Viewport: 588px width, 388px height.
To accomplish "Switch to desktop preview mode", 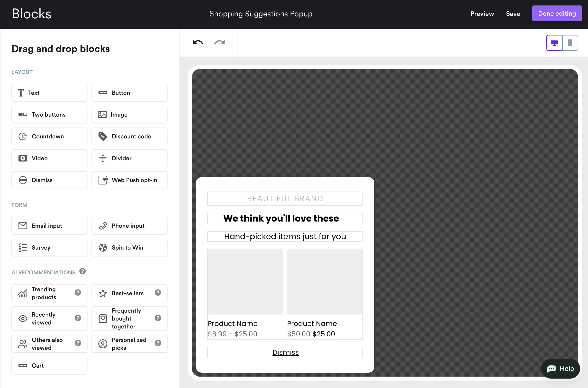I will [x=554, y=43].
